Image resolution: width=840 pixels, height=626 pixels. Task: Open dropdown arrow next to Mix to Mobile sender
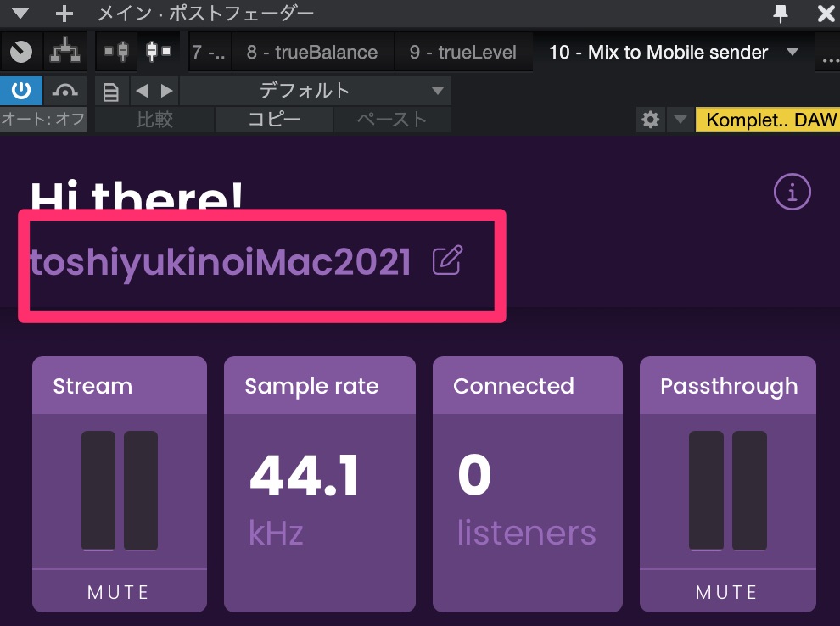tap(792, 52)
